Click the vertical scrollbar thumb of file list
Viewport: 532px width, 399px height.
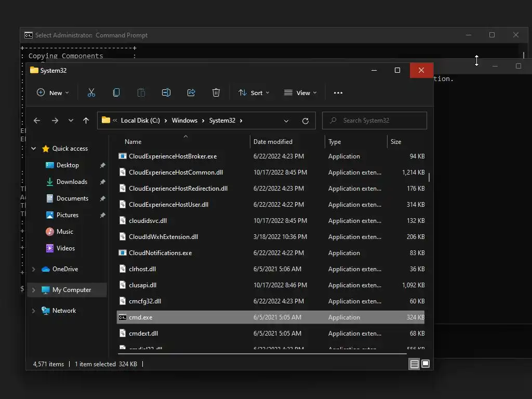tap(429, 177)
